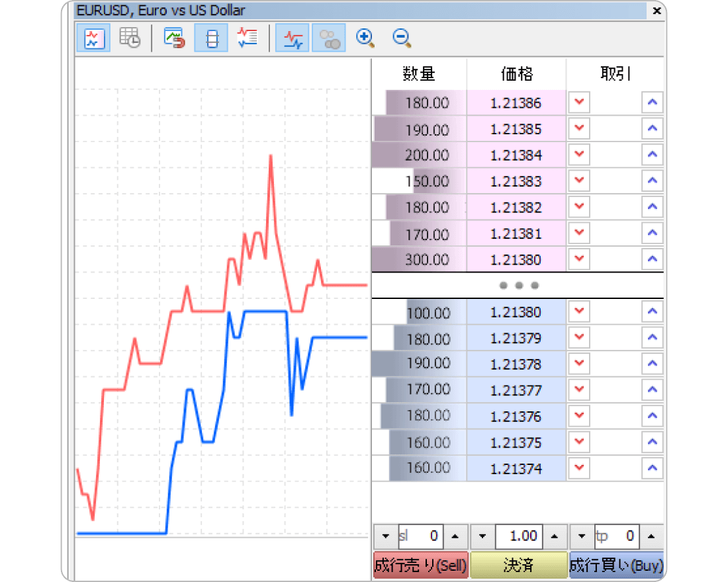The width and height of the screenshot is (728, 582).
Task: Click red sell arrow at price 1.21384
Action: [x=578, y=154]
